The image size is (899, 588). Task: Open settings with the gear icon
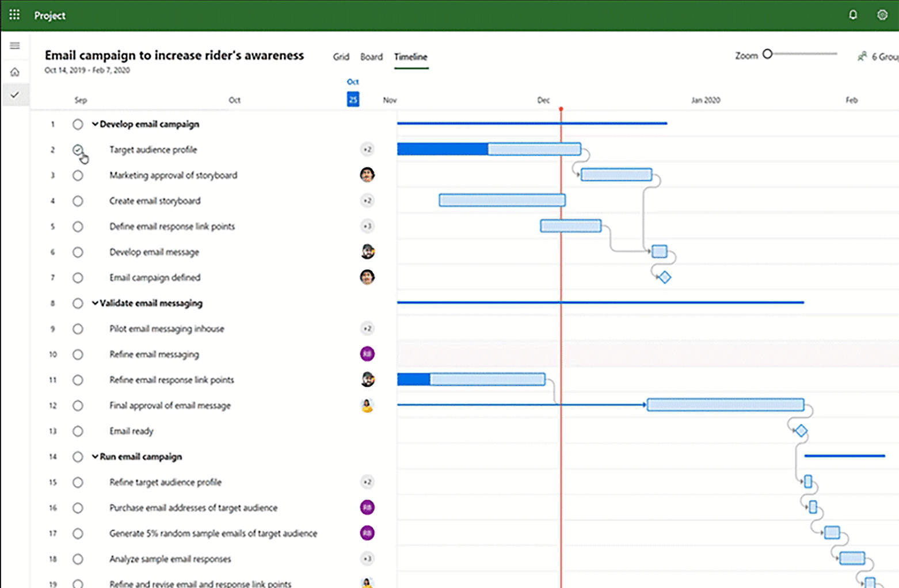882,15
